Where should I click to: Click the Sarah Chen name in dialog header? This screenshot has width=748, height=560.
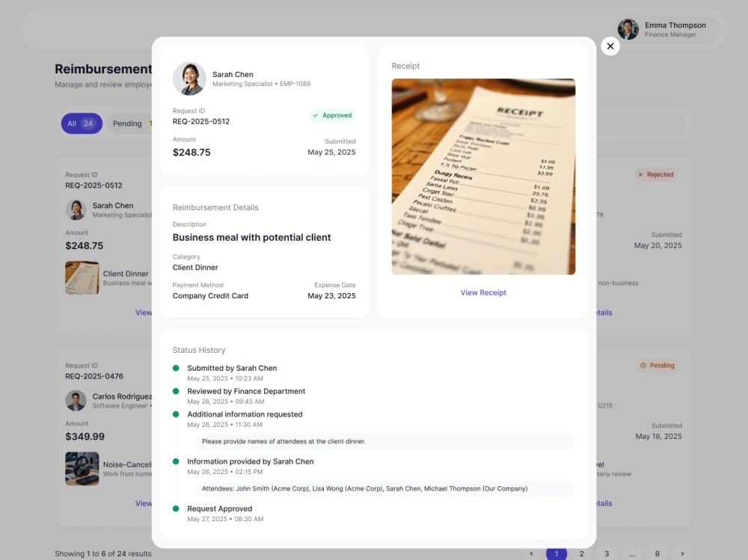coord(233,75)
